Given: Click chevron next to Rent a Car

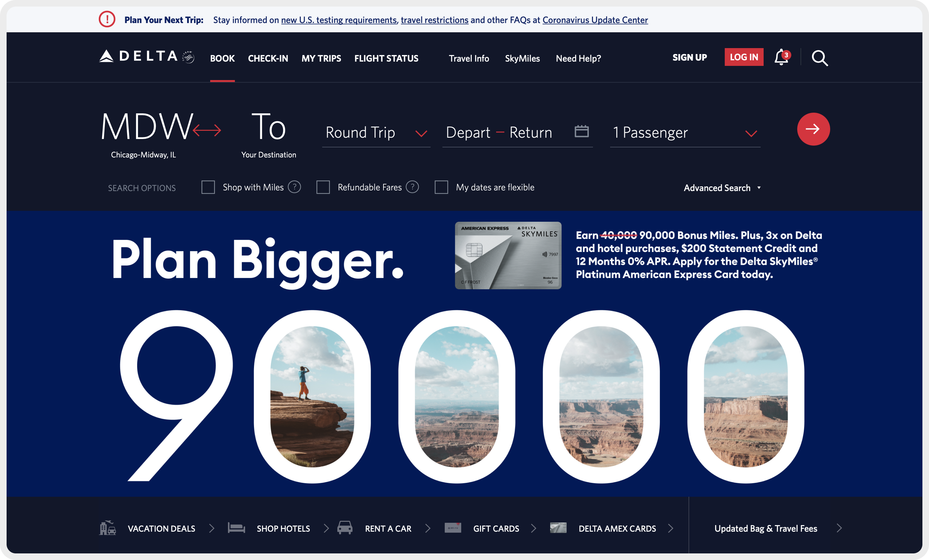Looking at the screenshot, I should coord(428,528).
